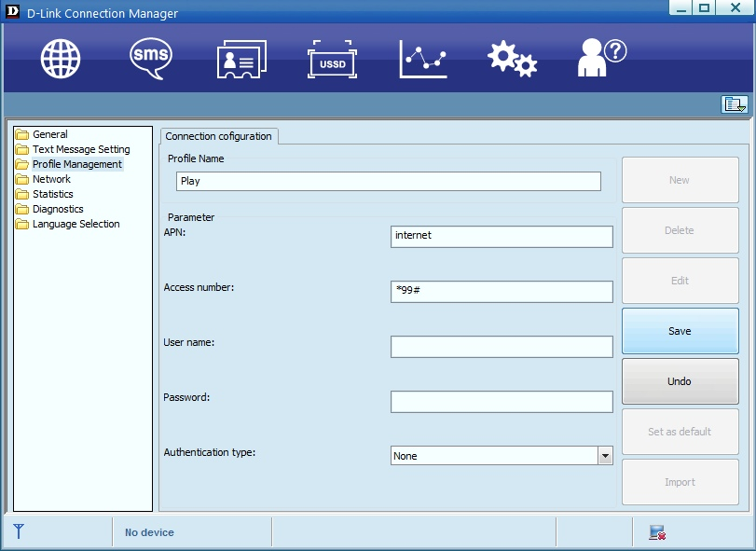Click the User name input field
756x551 pixels.
(x=502, y=347)
